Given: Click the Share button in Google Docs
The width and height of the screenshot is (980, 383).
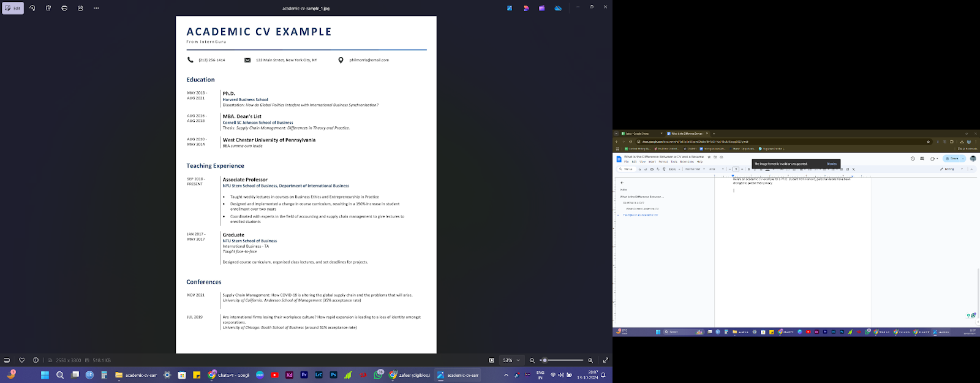Looking at the screenshot, I should (951, 158).
